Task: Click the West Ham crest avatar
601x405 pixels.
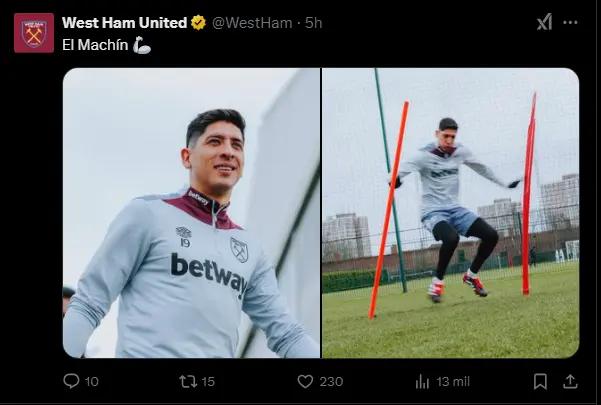Action: click(34, 33)
